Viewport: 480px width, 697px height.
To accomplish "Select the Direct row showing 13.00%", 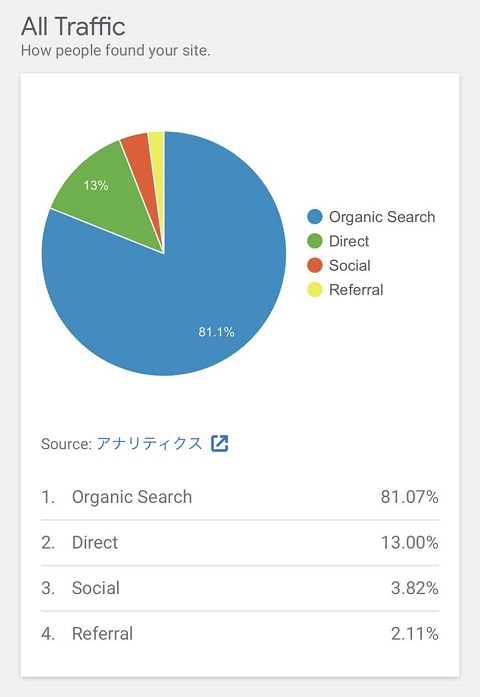I will 240,543.
